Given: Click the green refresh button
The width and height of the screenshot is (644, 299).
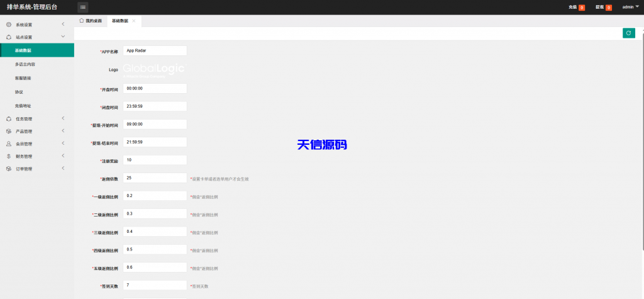Looking at the screenshot, I should pos(628,33).
